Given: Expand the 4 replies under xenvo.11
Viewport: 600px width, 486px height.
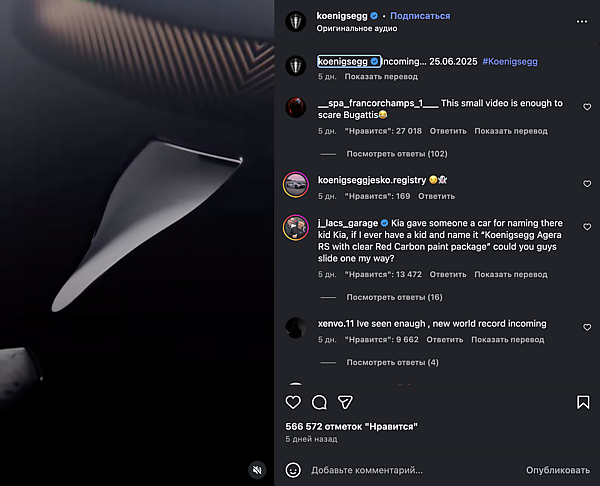Looking at the screenshot, I should click(x=392, y=362).
